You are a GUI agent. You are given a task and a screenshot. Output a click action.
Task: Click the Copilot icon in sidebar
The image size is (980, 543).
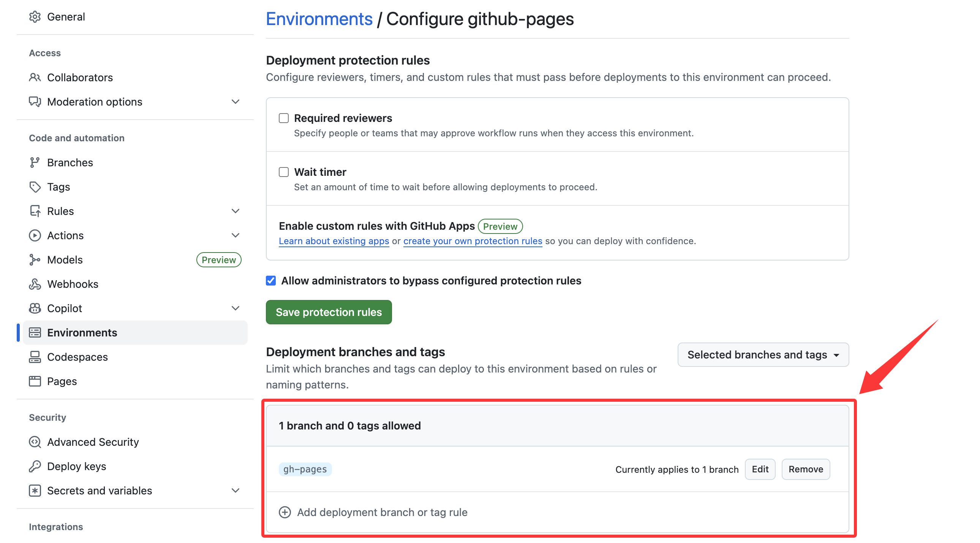[35, 309]
